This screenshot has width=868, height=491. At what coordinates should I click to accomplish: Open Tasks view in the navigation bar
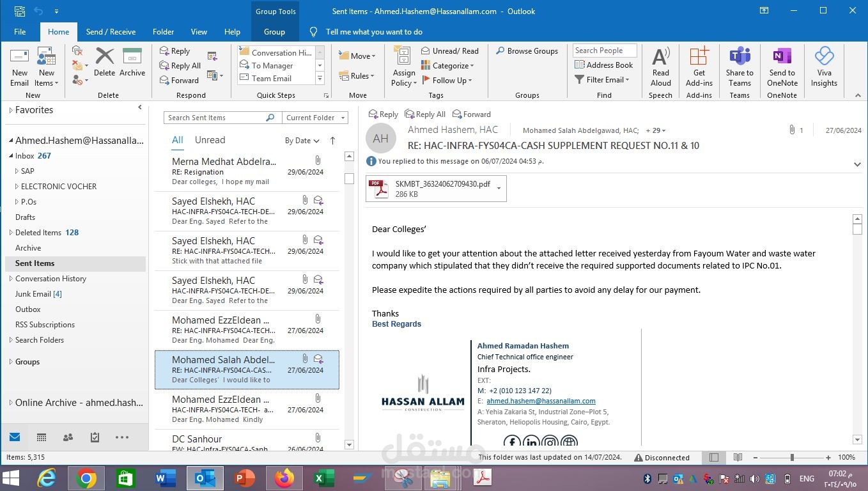[95, 437]
